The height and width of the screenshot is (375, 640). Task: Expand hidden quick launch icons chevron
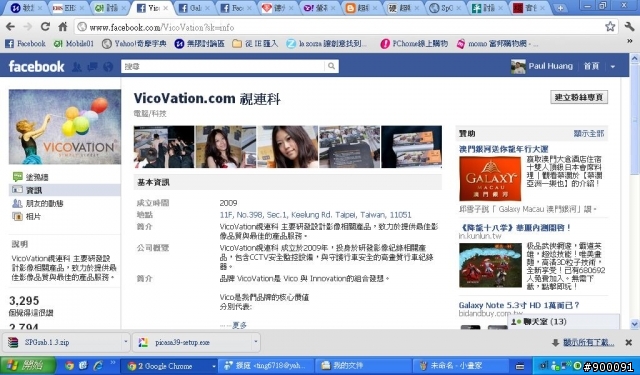(113, 362)
